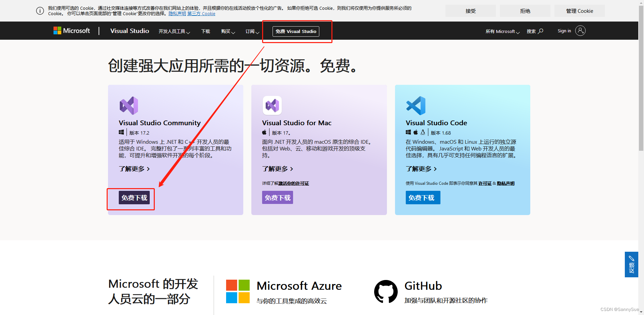The width and height of the screenshot is (644, 315).
Task: Click the Microsoft Azure four-color logo
Action: click(x=238, y=291)
